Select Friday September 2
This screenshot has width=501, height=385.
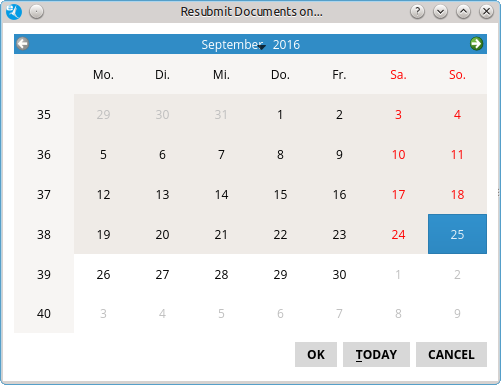pos(339,114)
